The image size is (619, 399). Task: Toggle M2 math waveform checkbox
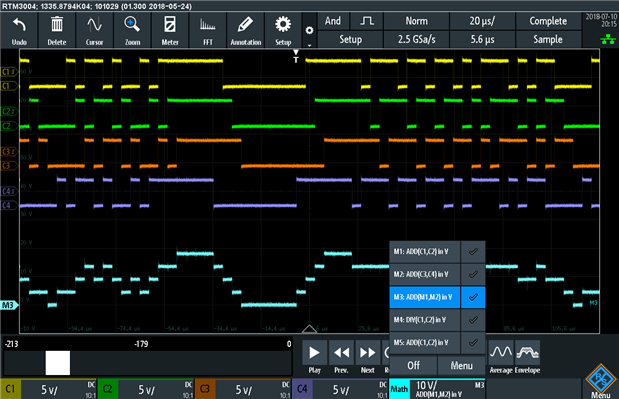coord(473,274)
